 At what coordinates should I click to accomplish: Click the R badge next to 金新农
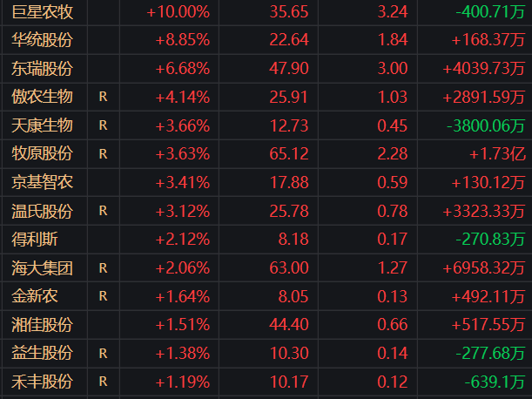coord(103,296)
